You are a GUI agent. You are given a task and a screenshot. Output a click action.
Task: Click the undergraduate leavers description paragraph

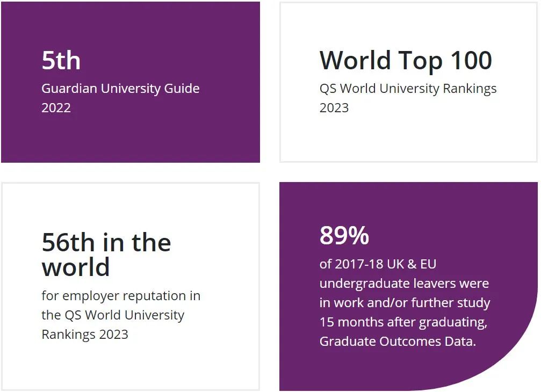(405, 303)
